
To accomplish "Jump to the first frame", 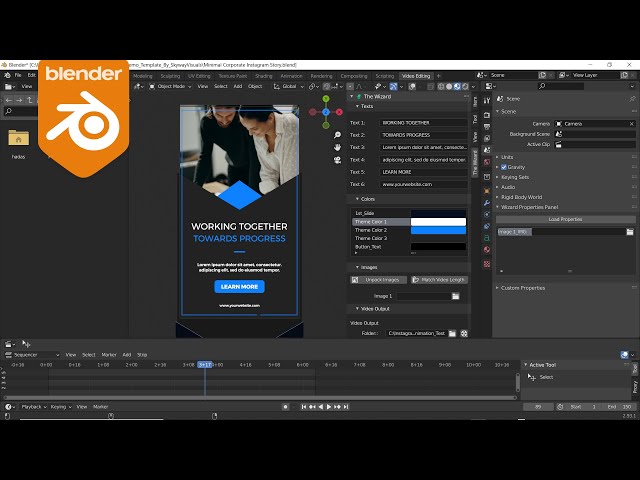I will click(x=304, y=407).
